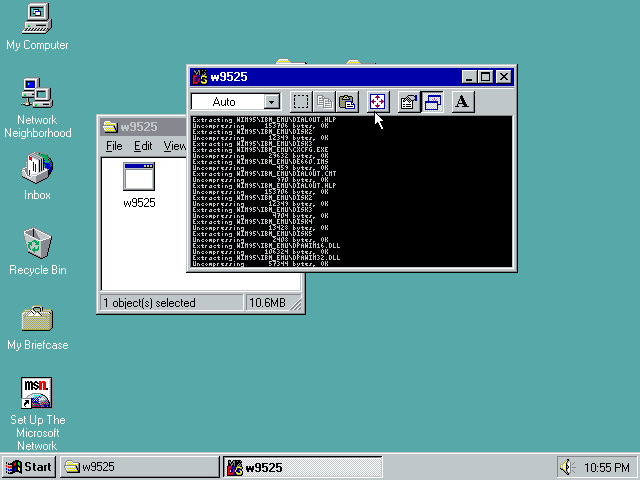This screenshot has width=640, height=480.
Task: Click folder icon in w9525 folder title bar
Action: coord(110,127)
